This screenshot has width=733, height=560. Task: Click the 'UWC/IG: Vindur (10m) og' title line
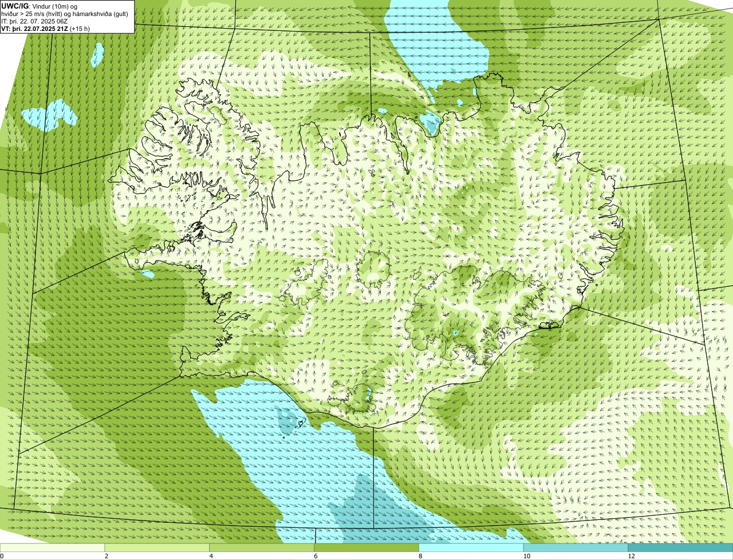(40, 6)
